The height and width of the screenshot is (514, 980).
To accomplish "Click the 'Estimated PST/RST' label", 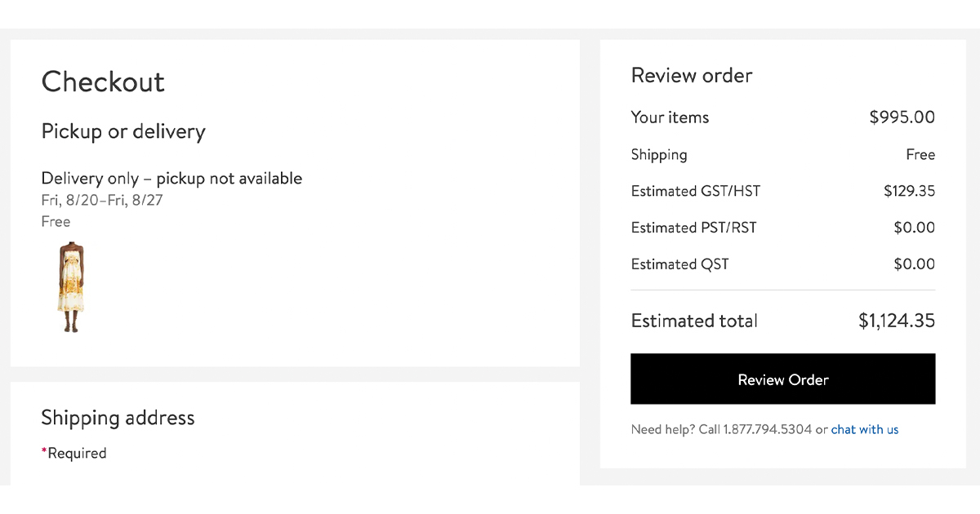I will (694, 228).
